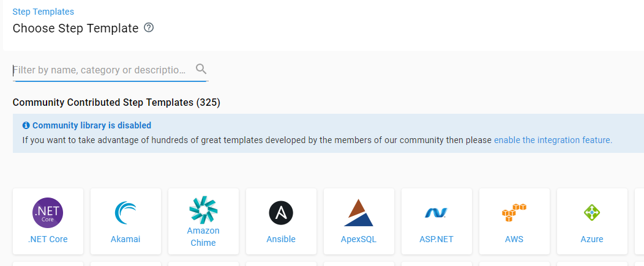Open the .NET Core category label
This screenshot has height=266, width=644.
48,239
